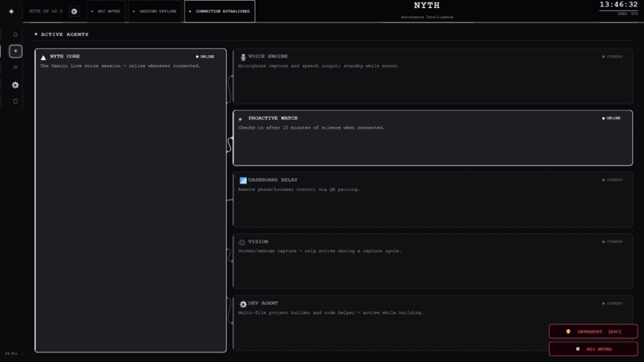
Task: Click the Screen/webcam capture description
Action: [320, 251]
